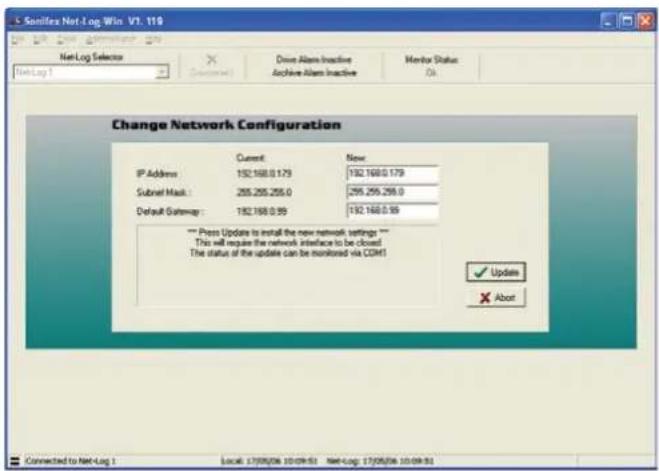Minimize the Net-Log Win window
The image size is (659, 471).
(608, 21)
